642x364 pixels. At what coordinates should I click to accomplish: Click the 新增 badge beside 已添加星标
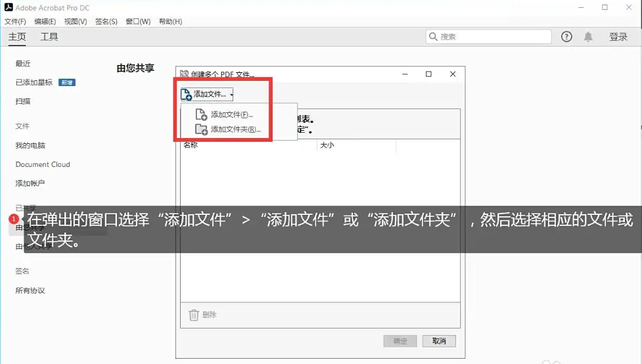(x=67, y=82)
